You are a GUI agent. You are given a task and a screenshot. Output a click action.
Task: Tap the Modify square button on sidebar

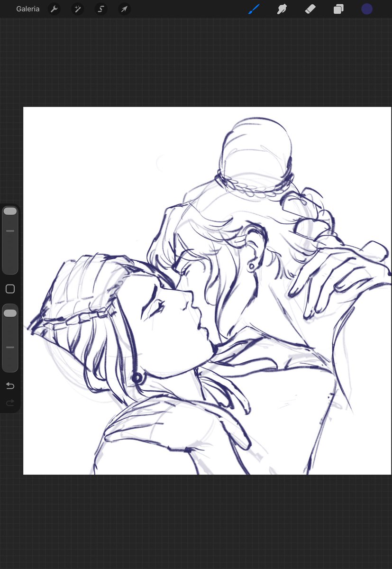tap(10, 289)
